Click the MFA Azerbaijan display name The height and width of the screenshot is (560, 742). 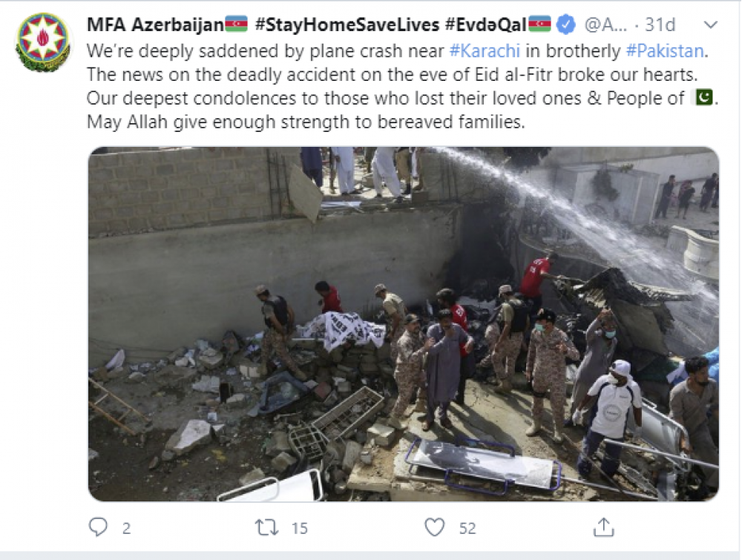click(x=155, y=24)
